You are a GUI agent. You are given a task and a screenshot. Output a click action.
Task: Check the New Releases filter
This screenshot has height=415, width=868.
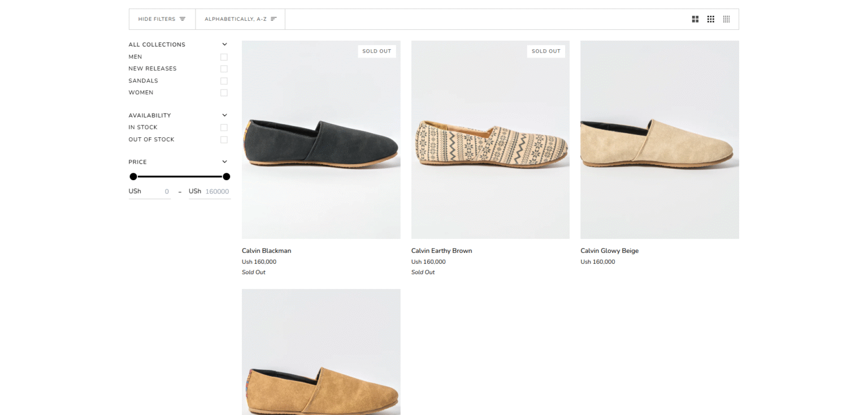(224, 68)
